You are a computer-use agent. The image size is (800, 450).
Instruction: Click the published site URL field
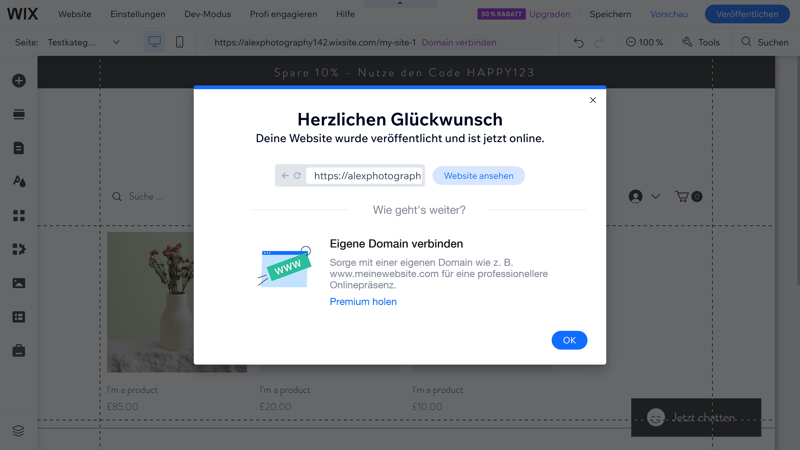pos(364,176)
